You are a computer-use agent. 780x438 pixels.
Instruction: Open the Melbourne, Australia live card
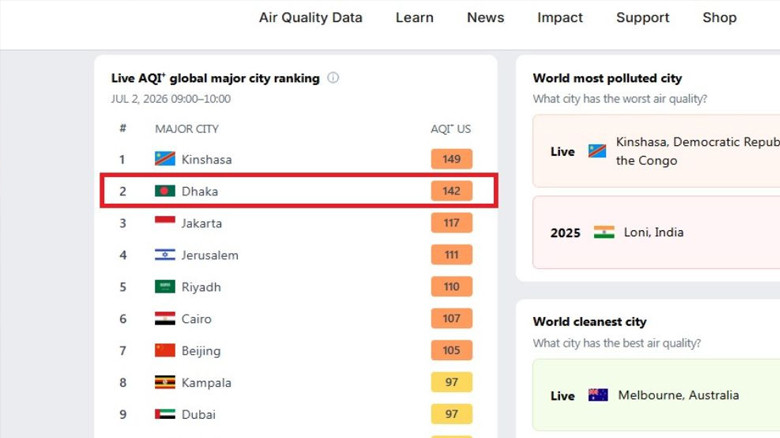tap(656, 395)
